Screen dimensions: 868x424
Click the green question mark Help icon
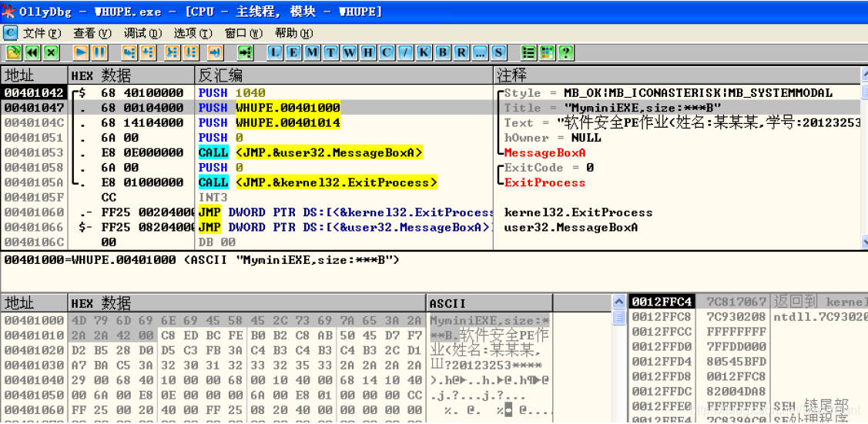(566, 52)
